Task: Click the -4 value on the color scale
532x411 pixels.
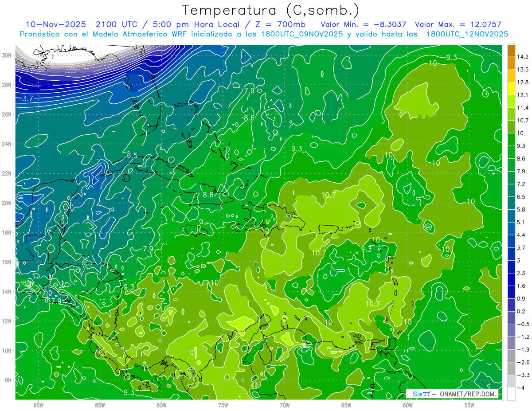Action: [521, 388]
